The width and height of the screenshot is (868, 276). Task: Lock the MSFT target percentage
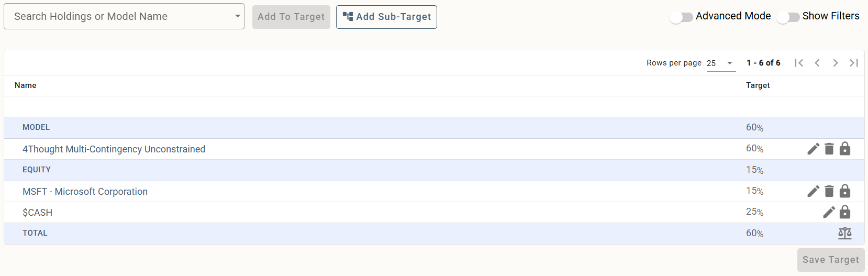click(x=845, y=191)
